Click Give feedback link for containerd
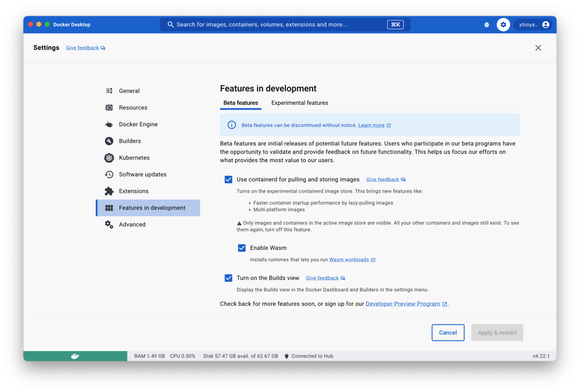The height and width of the screenshot is (392, 580). click(382, 180)
